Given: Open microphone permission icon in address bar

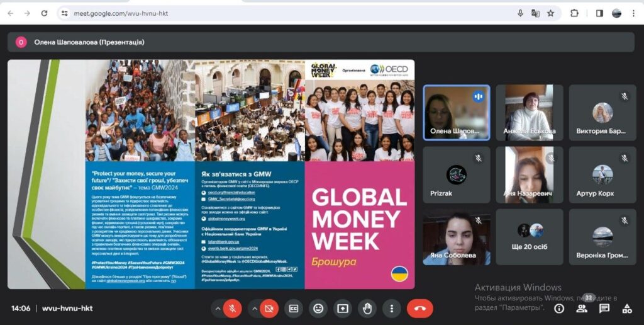Looking at the screenshot, I should [x=520, y=13].
